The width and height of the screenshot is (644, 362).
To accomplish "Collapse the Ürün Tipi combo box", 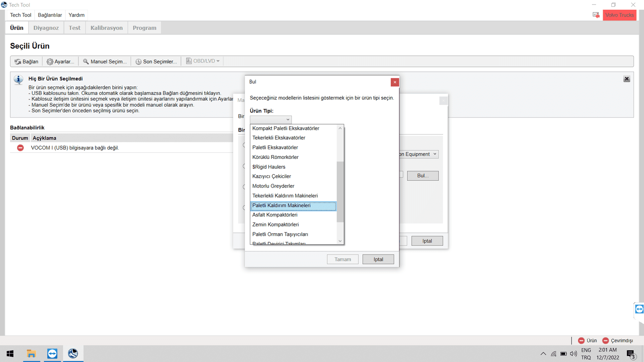I will click(270, 119).
